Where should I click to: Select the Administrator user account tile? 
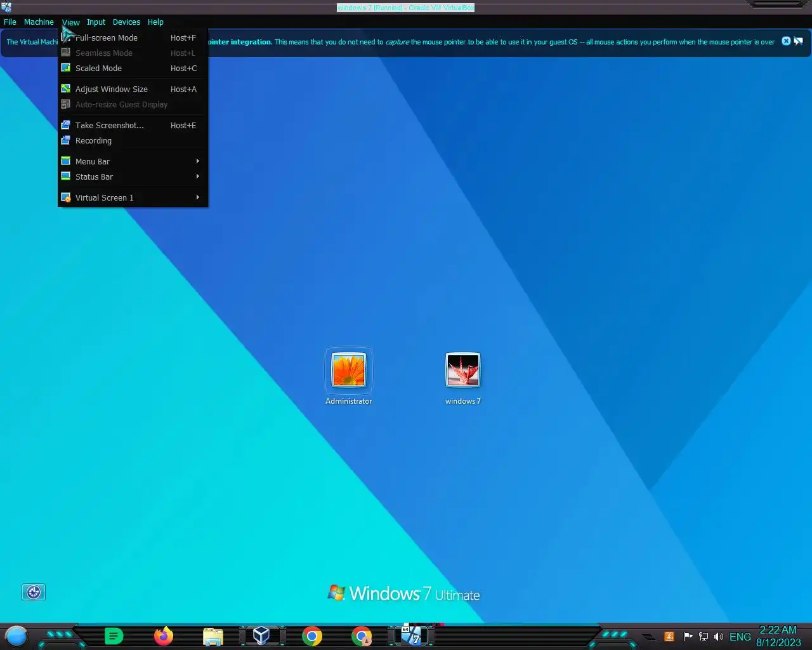(348, 376)
